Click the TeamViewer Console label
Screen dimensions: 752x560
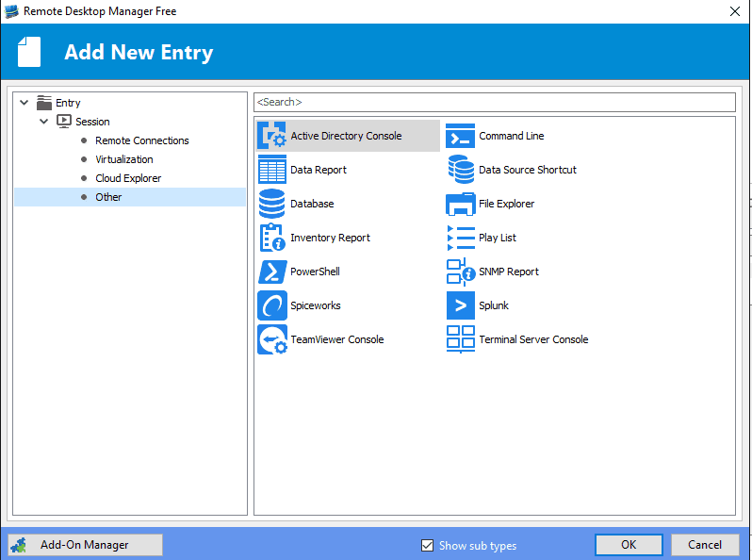coord(337,339)
